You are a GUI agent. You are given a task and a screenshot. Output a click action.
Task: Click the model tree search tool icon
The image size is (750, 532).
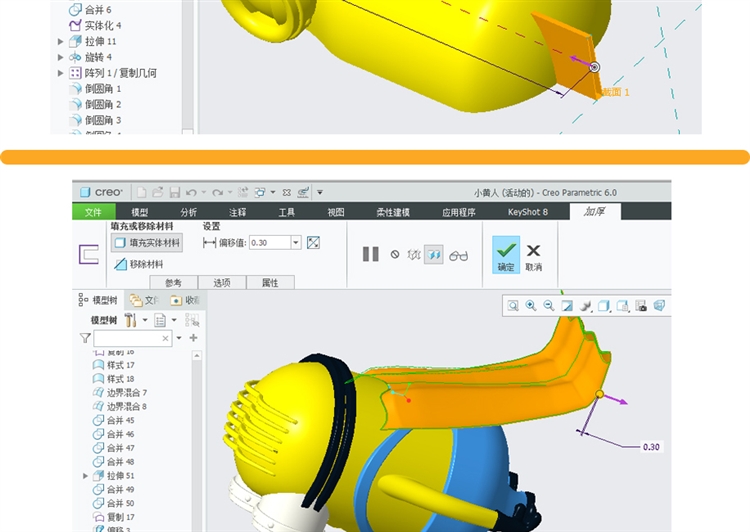coord(192,320)
